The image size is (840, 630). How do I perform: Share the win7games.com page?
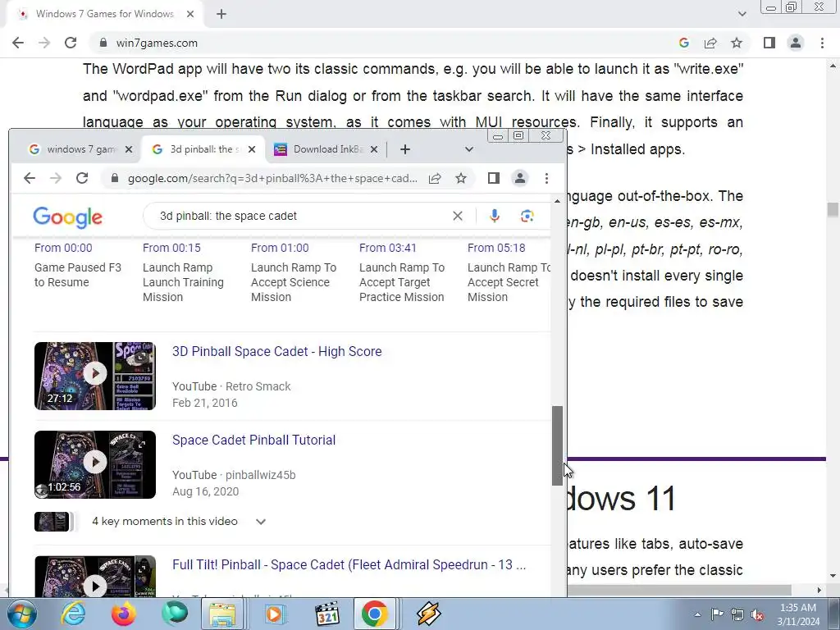click(710, 43)
